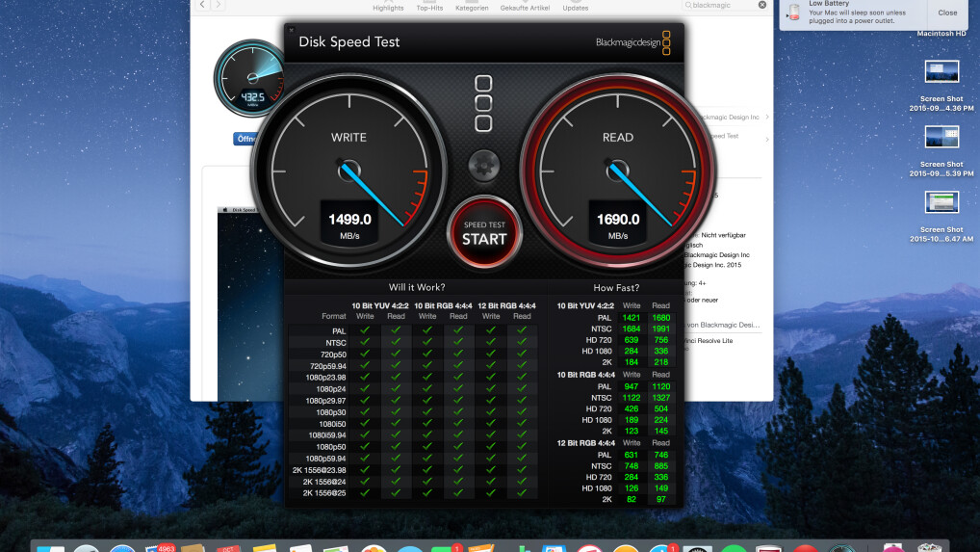The image size is (980, 552).
Task: Click the 10 Bit YUV 4:2:2 column header in Will it Work
Action: [380, 305]
